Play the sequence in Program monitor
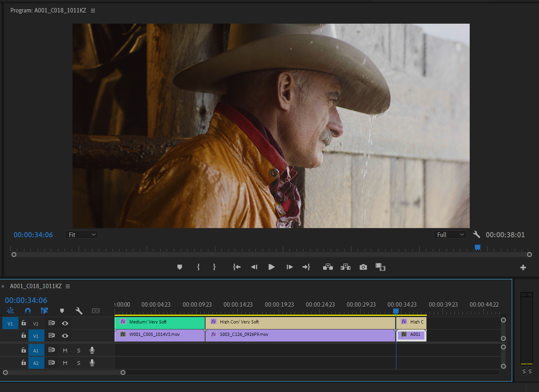This screenshot has width=539, height=392. (271, 267)
